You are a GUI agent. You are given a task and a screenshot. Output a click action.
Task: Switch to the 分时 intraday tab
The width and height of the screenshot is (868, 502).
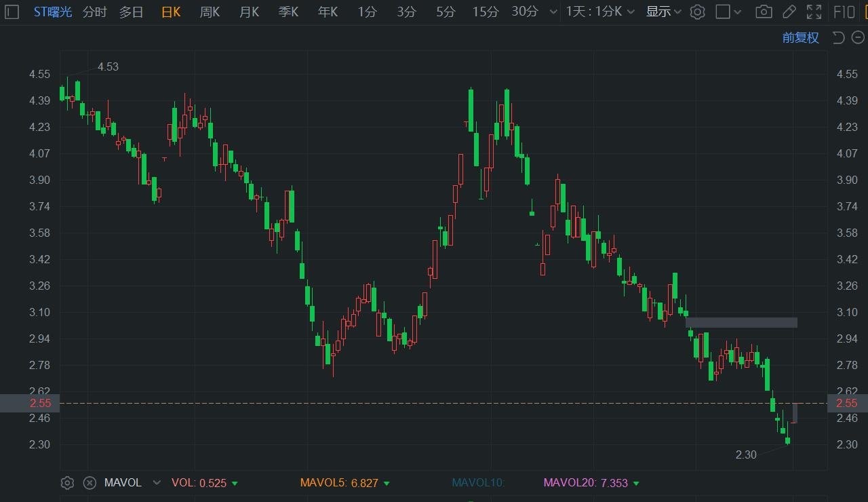click(x=95, y=12)
